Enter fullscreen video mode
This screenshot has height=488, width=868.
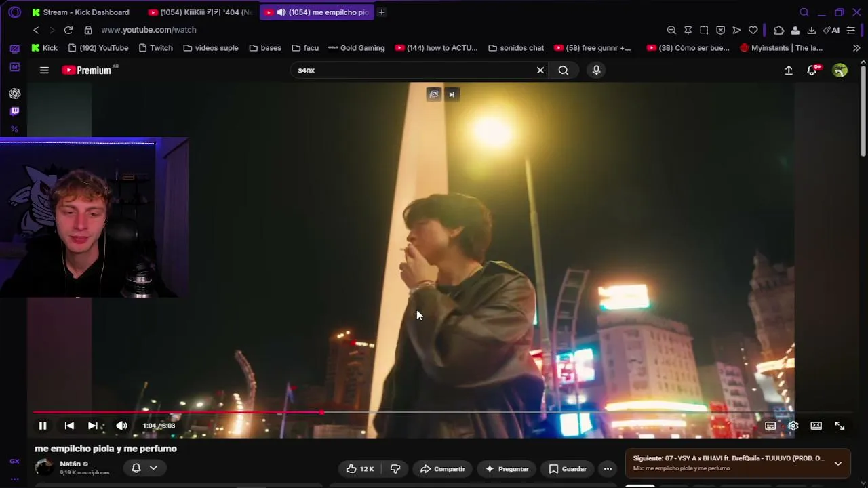(840, 426)
